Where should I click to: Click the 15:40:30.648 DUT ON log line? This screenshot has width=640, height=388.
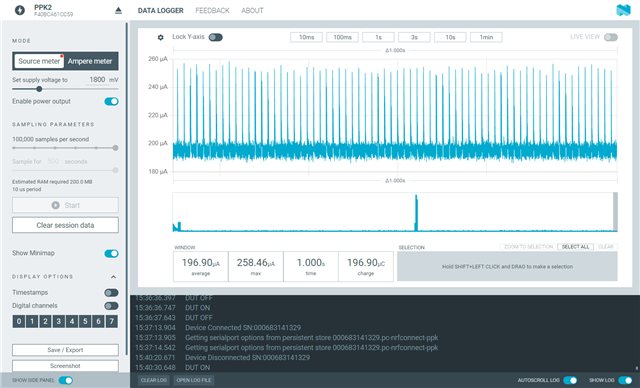pos(172,368)
